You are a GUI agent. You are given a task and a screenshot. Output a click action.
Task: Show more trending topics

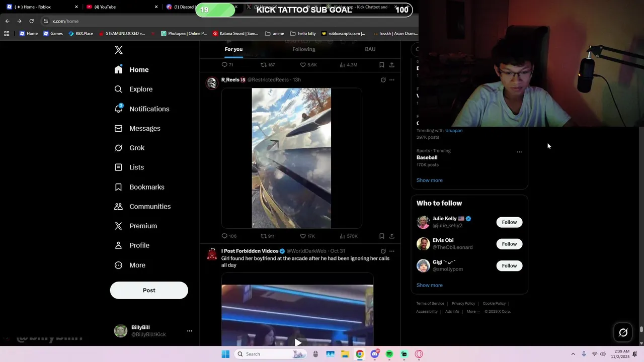429,180
